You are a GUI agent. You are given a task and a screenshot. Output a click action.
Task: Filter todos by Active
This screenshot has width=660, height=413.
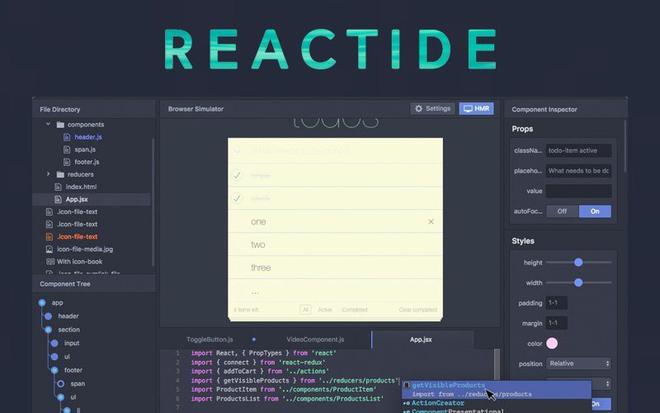[x=325, y=309]
